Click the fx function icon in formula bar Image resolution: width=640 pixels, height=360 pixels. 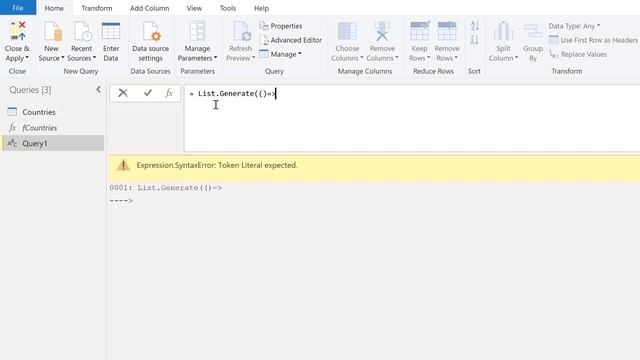(169, 93)
